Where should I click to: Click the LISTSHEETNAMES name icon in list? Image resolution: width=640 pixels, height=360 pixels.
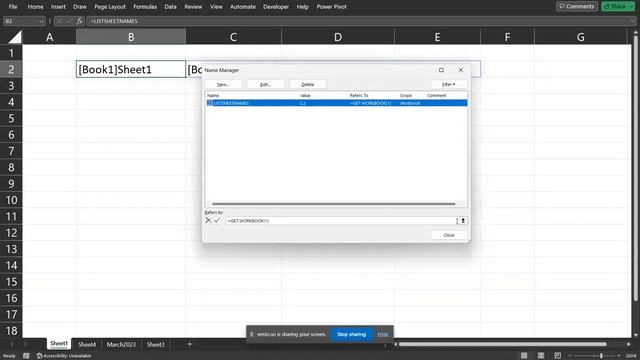[x=209, y=103]
